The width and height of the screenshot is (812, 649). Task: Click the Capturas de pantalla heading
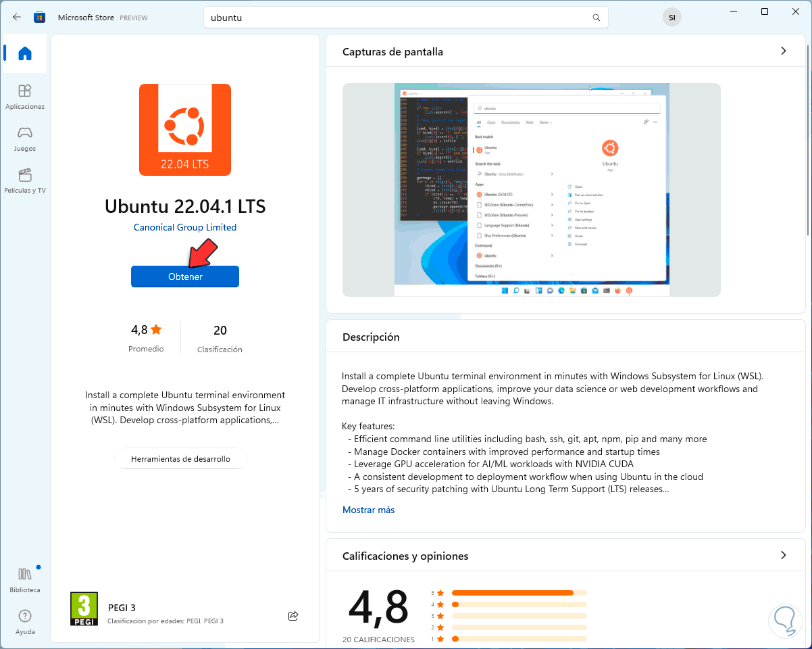[392, 51]
